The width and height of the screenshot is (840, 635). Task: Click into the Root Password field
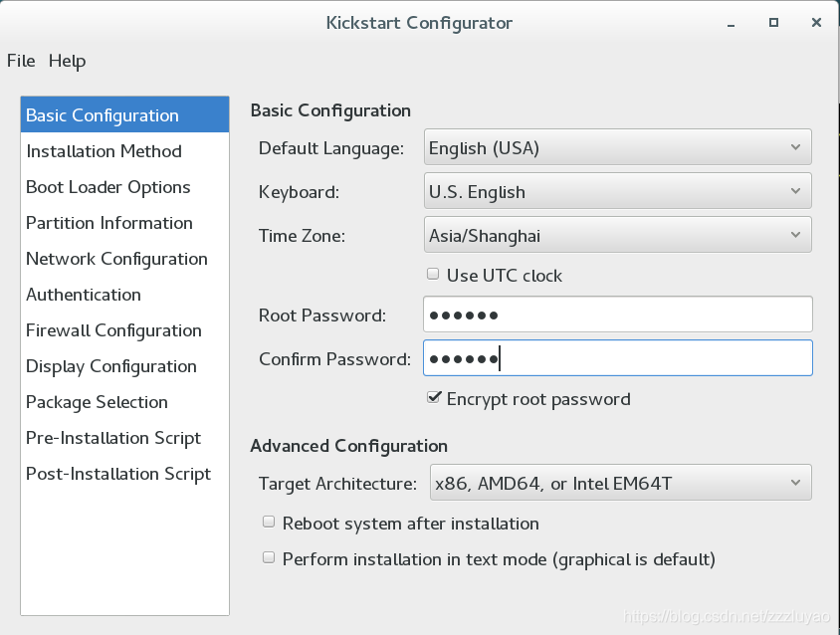(618, 315)
